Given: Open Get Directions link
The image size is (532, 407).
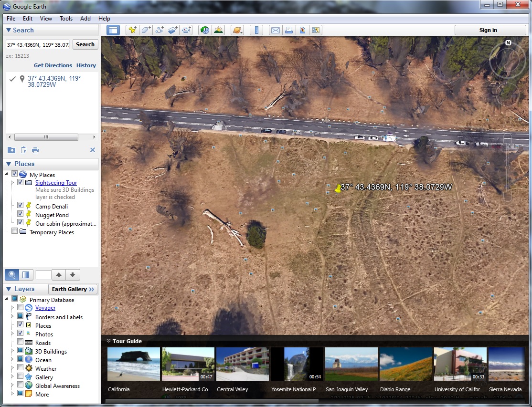Looking at the screenshot, I should coord(53,65).
